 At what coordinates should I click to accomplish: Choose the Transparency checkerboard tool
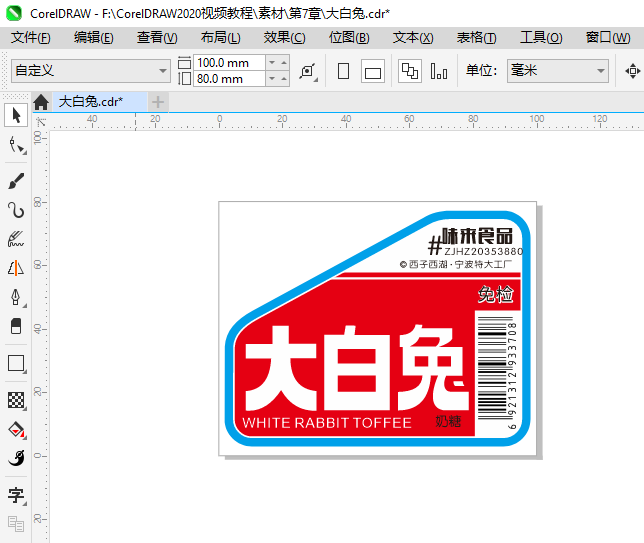tap(16, 400)
